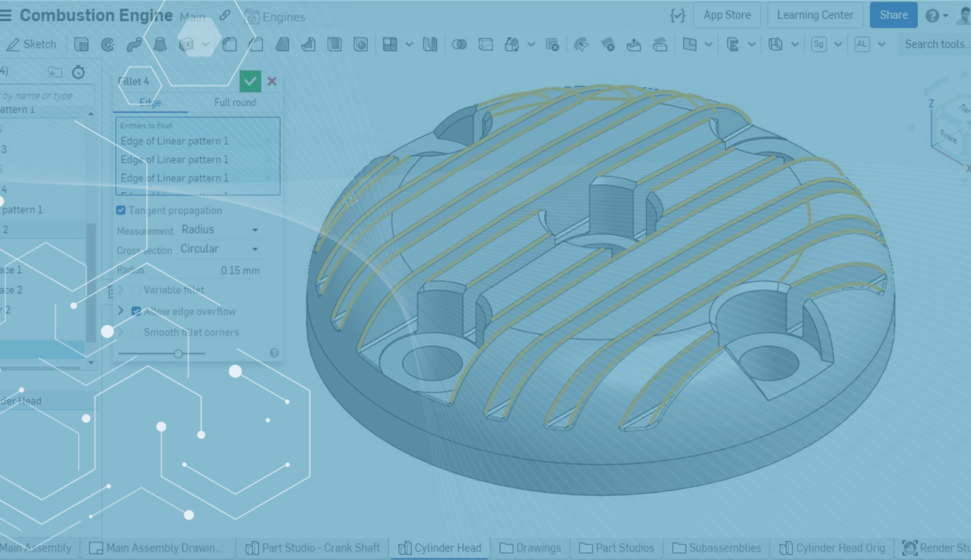Disable Allow edge overflow checkbox
This screenshot has height=560, width=971.
(x=137, y=311)
